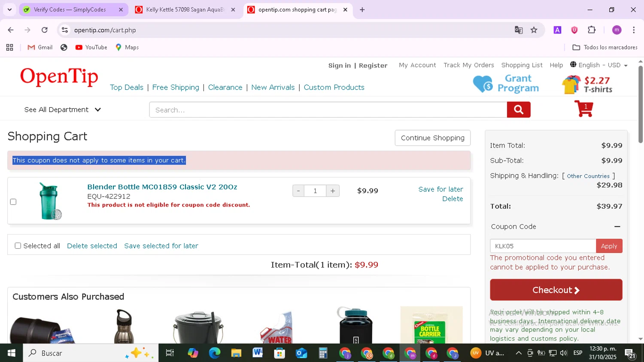644x362 pixels.
Task: Check the Selected all checkbox
Action: 18,246
